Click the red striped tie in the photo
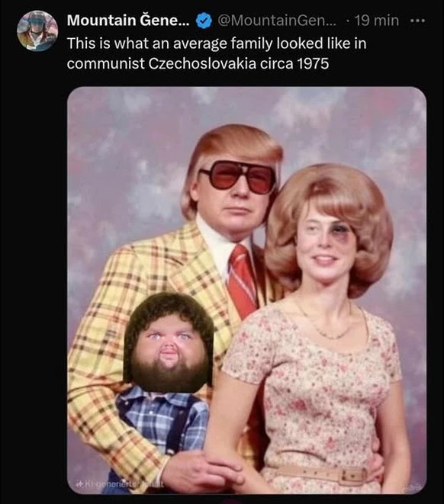The height and width of the screenshot is (504, 444). coord(242,279)
